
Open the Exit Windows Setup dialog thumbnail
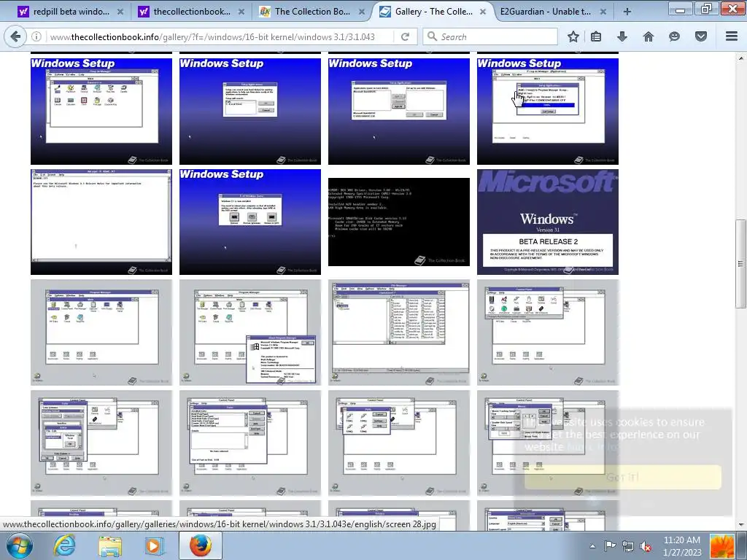(x=250, y=222)
